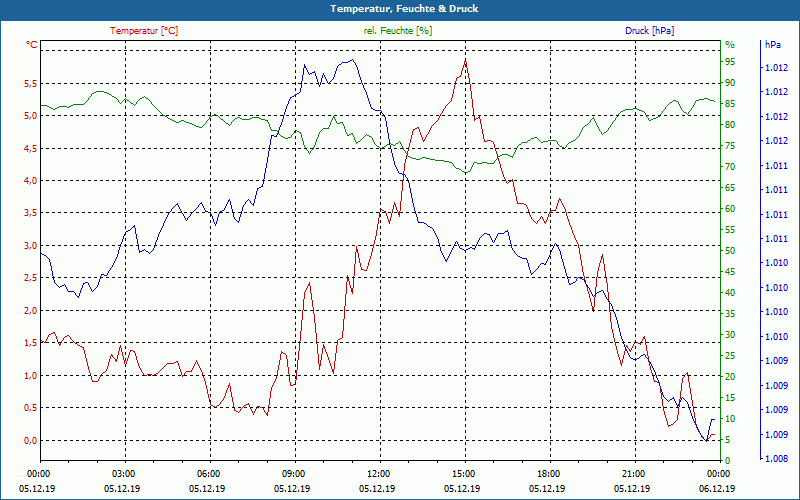Select the blue 'Druck [hPa]' legend label
The image size is (800, 500).
tap(649, 31)
